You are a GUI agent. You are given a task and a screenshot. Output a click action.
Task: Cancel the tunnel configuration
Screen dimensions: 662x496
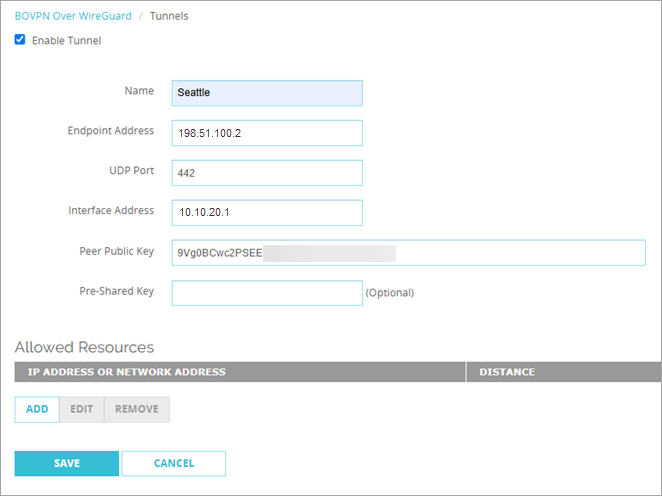point(174,463)
